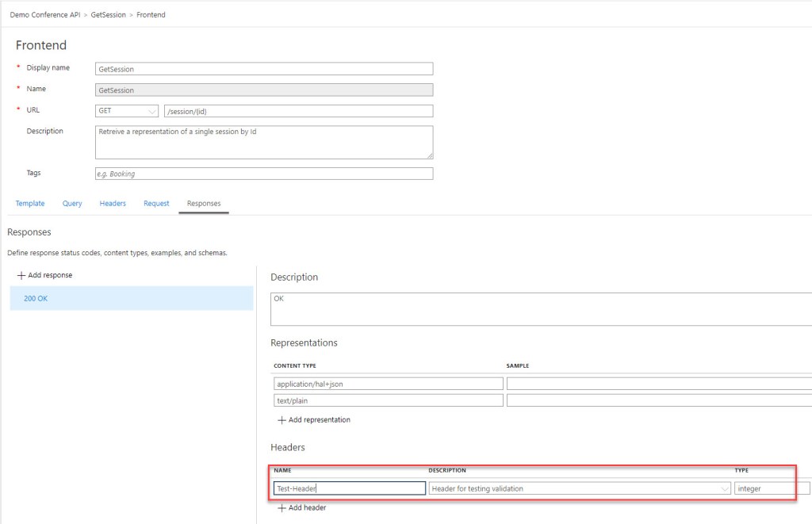Click the application/hal+json content type field

click(389, 384)
